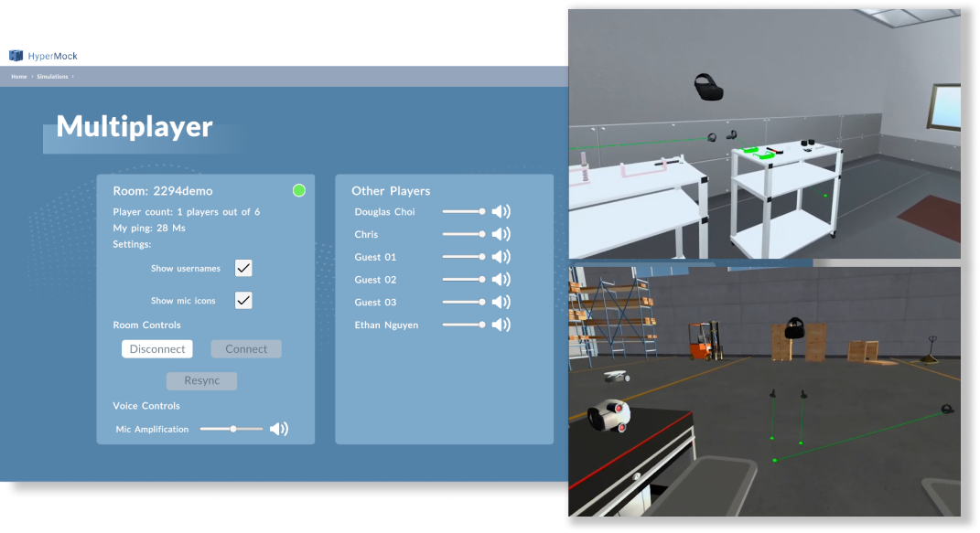The image size is (980, 533).
Task: Mute Douglas Choi's speaker icon
Action: [x=501, y=210]
